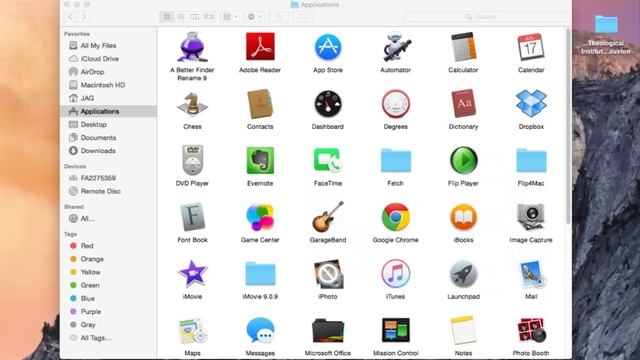Select the Automator app icon
Image resolution: width=640 pixels, height=360 pixels.
396,47
